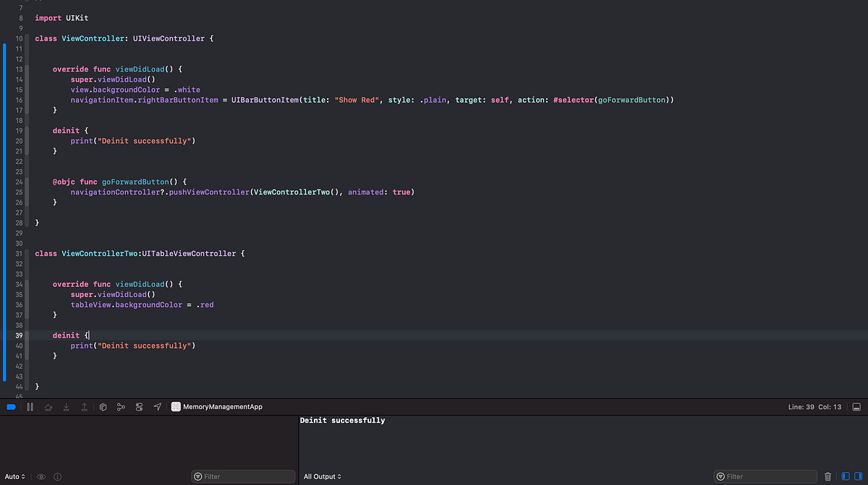The width and height of the screenshot is (868, 485).
Task: Open the Debug Memory Graph
Action: coord(121,406)
